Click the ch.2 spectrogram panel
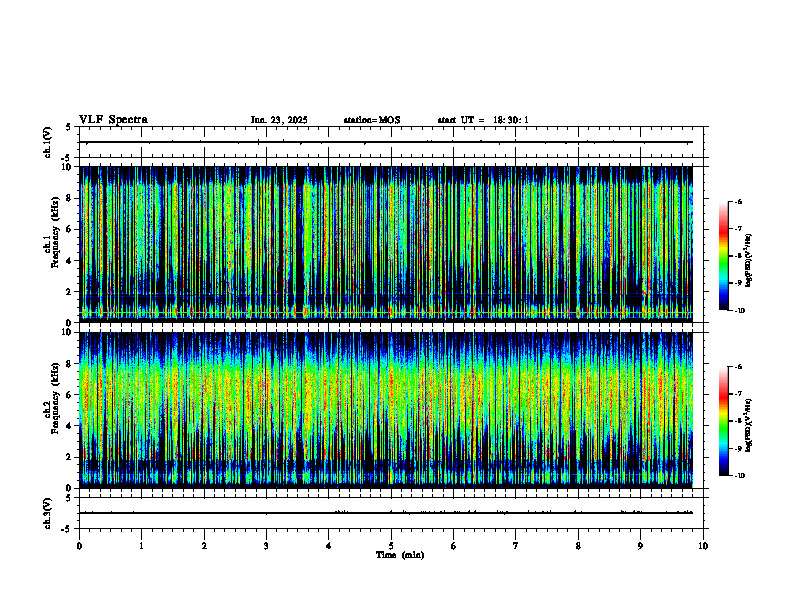This screenshot has height=612, width=792. [386, 410]
